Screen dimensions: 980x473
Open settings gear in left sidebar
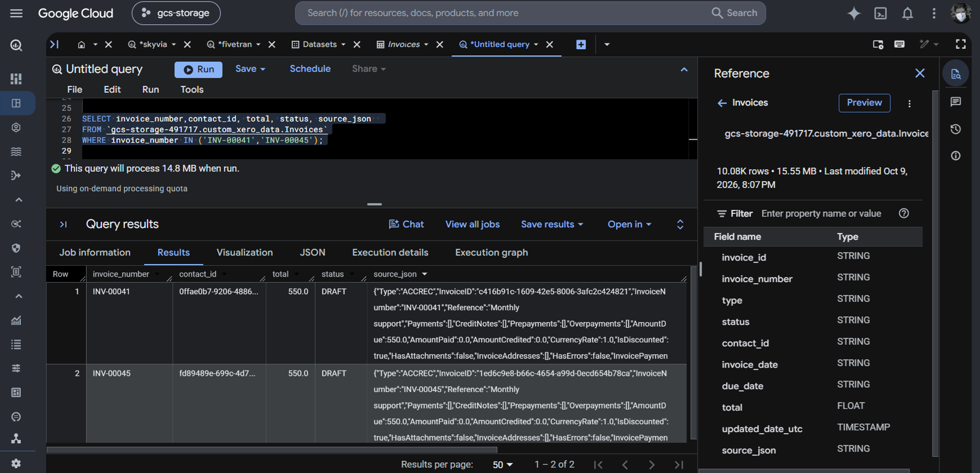[16, 463]
